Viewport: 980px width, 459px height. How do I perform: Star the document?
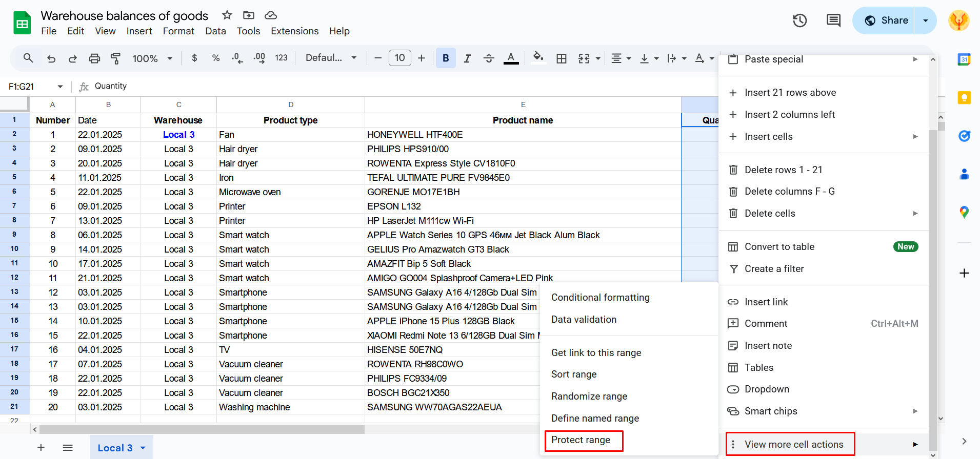(x=227, y=15)
